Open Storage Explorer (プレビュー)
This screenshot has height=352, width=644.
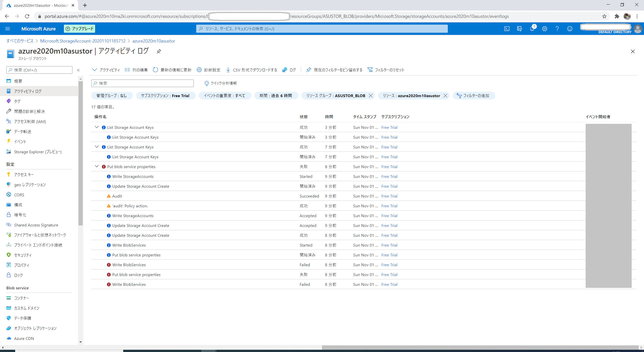[38, 152]
